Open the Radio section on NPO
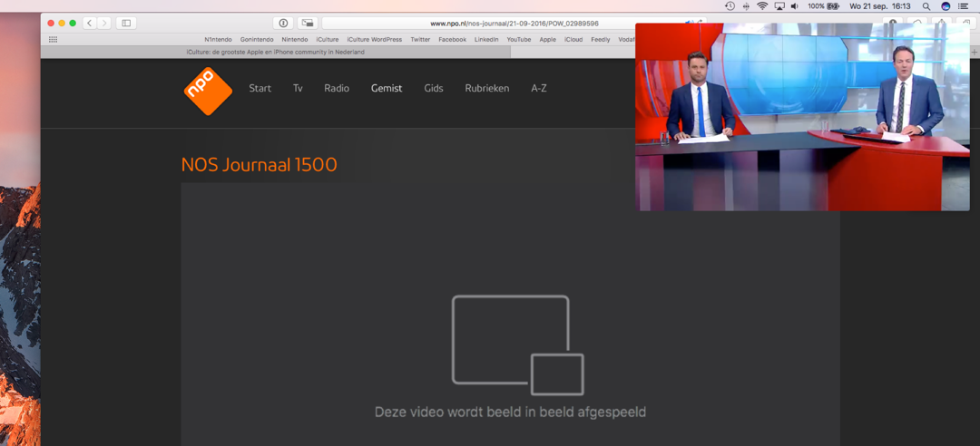This screenshot has width=980, height=446. coord(337,89)
